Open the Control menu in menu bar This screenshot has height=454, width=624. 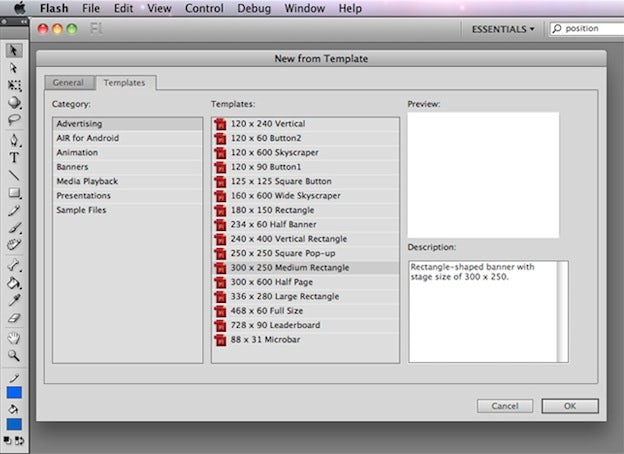204,8
